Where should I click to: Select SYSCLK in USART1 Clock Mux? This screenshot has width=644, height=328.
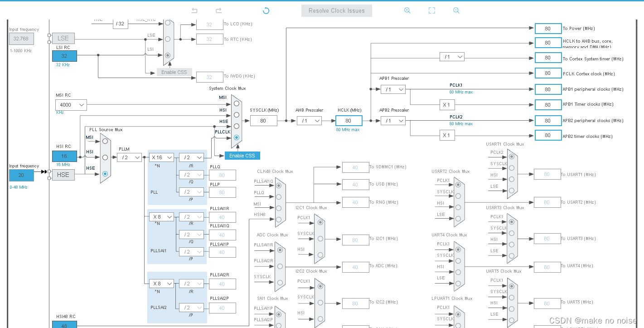tap(512, 167)
